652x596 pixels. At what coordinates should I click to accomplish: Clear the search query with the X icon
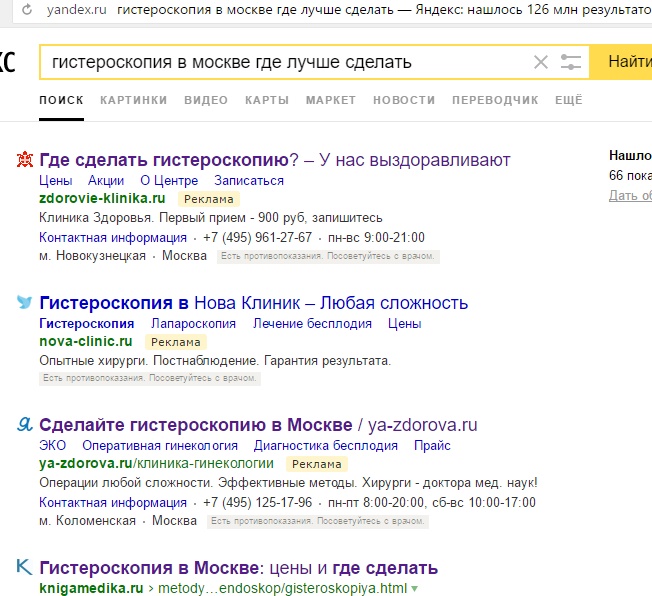pos(541,62)
